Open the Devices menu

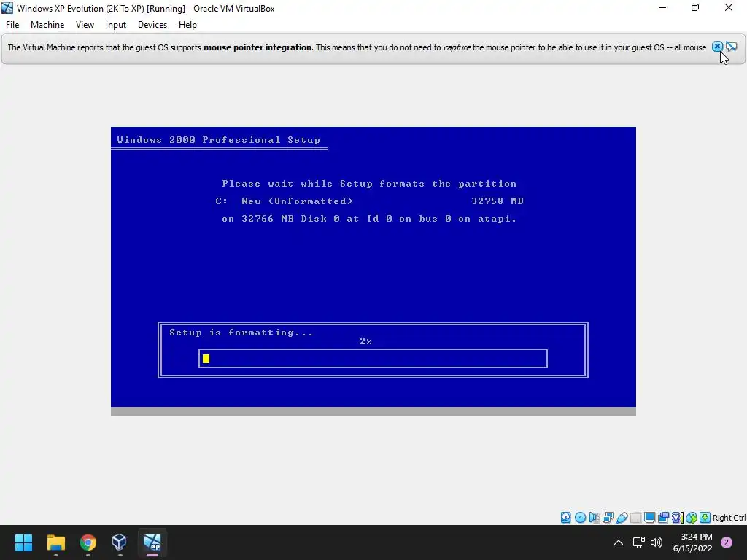[x=152, y=25]
